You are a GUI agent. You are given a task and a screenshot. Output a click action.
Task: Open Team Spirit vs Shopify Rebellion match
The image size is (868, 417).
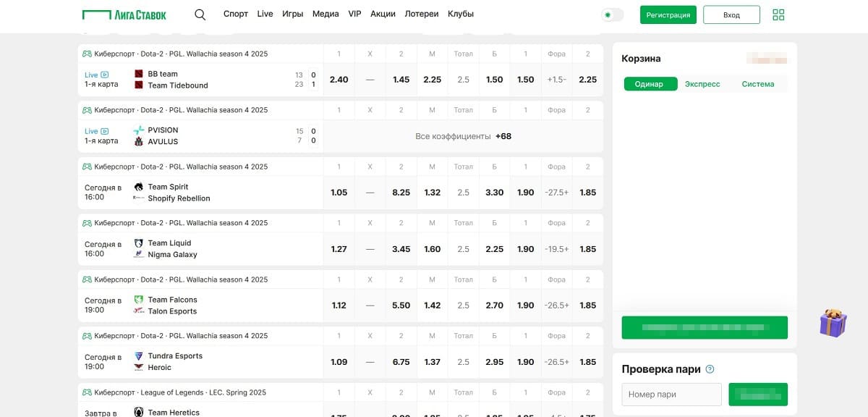(200, 193)
